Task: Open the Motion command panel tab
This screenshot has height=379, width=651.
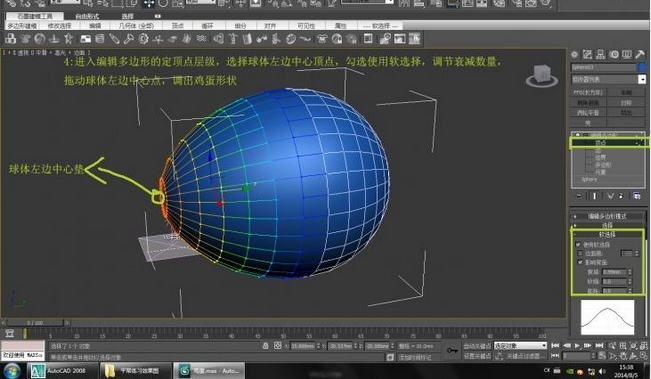Action: coord(614,54)
